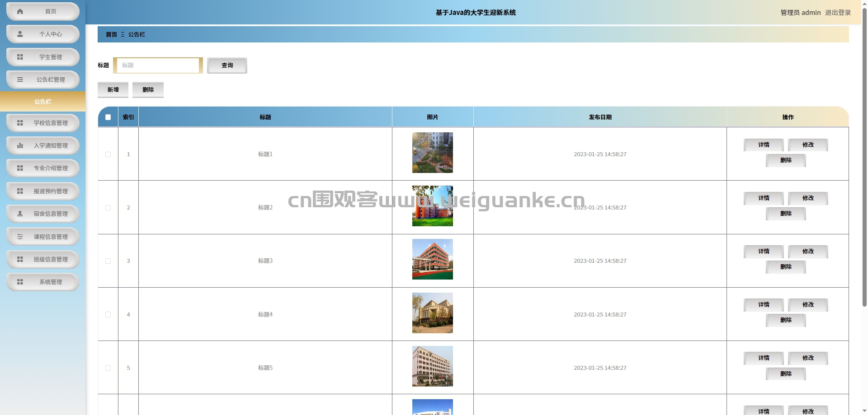The image size is (868, 415).
Task: Click the grid icon beside 班级信息管理
Action: 20,259
